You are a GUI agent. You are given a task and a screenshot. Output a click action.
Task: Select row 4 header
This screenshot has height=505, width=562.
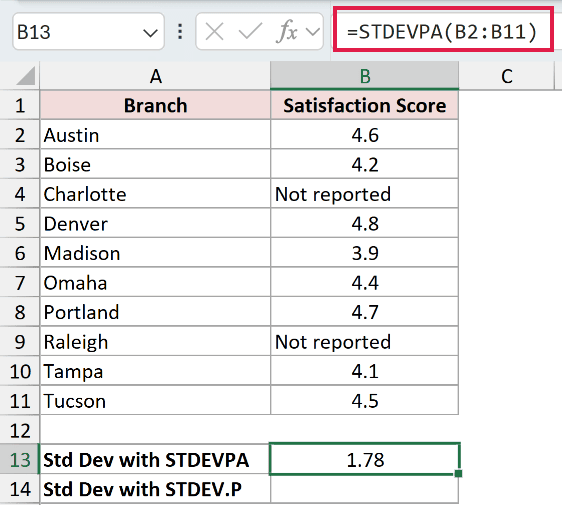pos(20,194)
